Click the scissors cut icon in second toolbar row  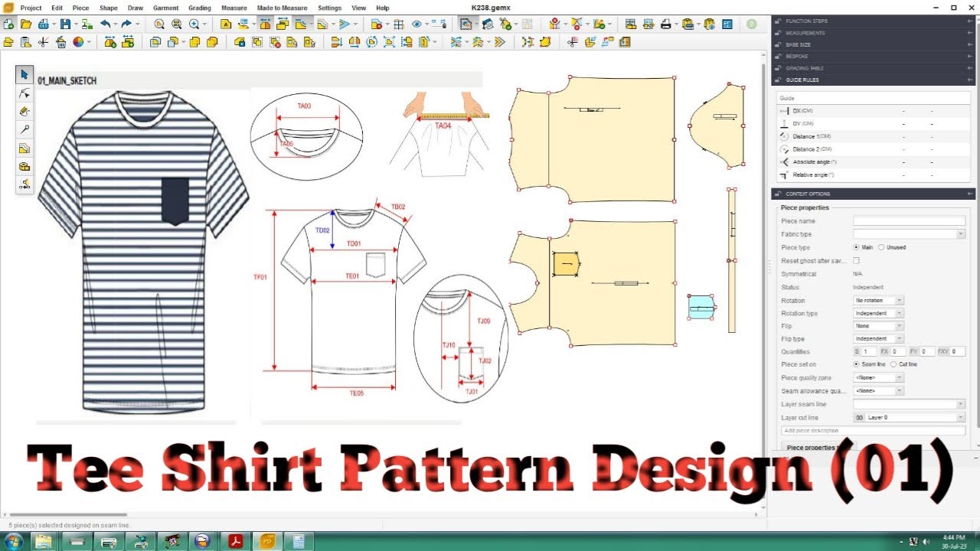point(44,42)
